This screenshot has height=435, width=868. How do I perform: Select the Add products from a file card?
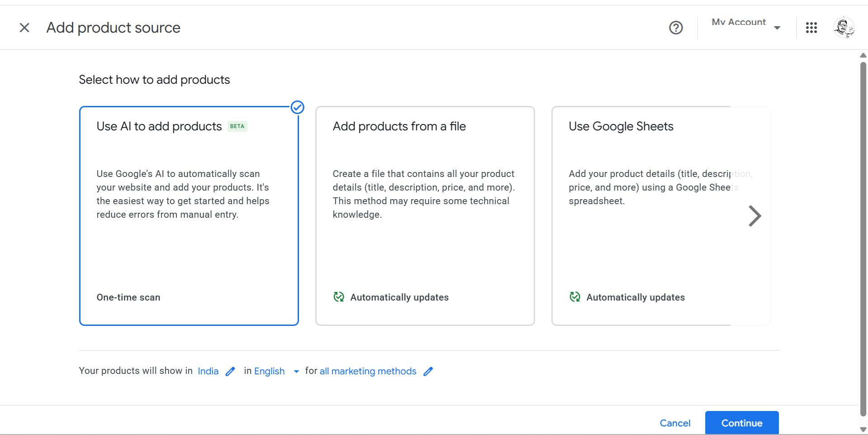point(425,216)
